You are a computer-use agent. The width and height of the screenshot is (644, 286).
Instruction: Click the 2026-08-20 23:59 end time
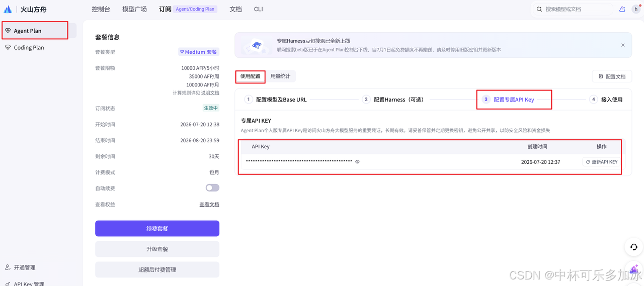pyautogui.click(x=200, y=140)
